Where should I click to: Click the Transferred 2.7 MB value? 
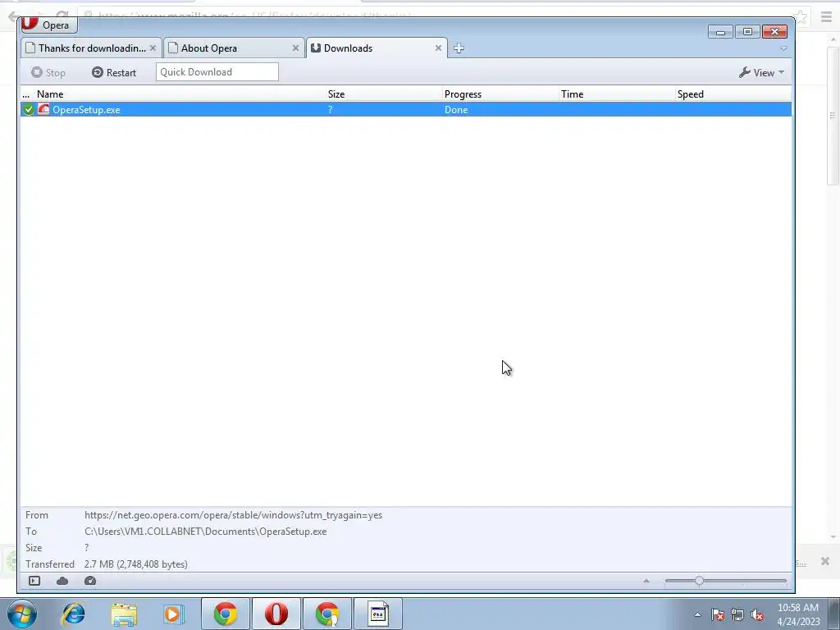click(135, 564)
